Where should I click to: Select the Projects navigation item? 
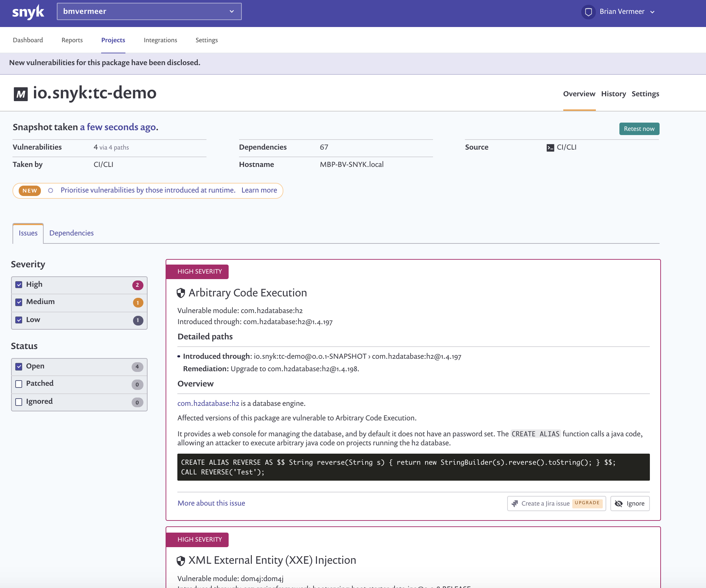pyautogui.click(x=113, y=40)
